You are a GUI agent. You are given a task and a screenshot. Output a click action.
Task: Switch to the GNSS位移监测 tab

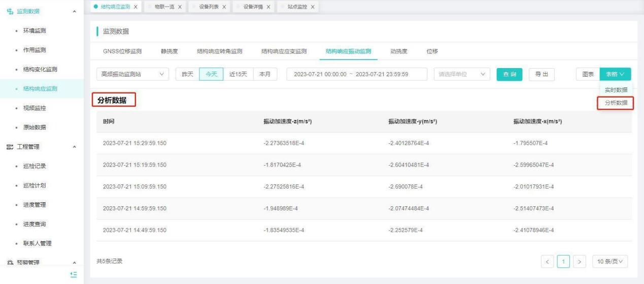pyautogui.click(x=119, y=51)
